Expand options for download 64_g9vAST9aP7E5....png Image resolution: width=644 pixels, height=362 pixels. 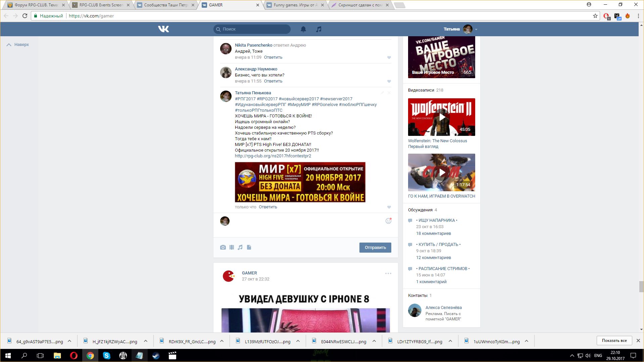point(69,341)
